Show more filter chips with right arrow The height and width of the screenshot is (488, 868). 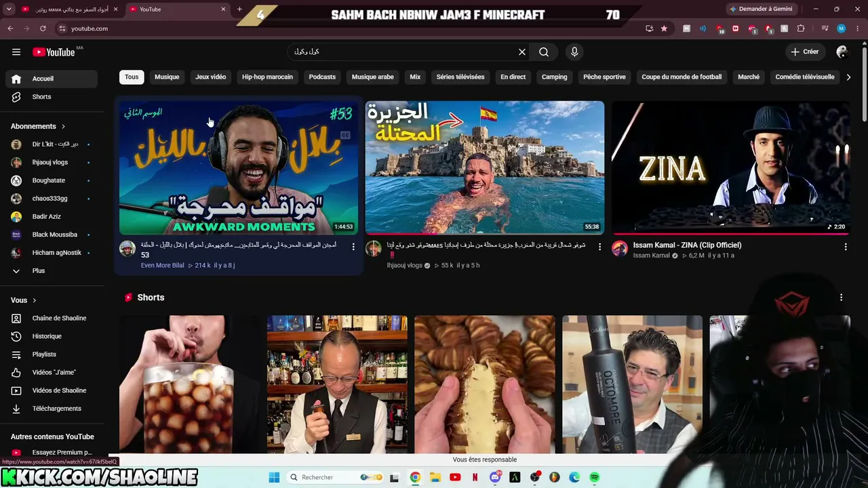click(848, 77)
